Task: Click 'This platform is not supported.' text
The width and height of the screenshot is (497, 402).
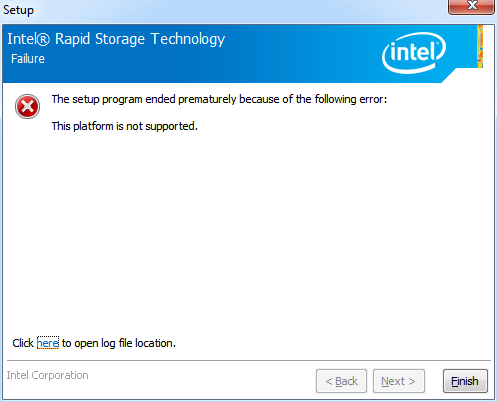Action: tap(125, 126)
